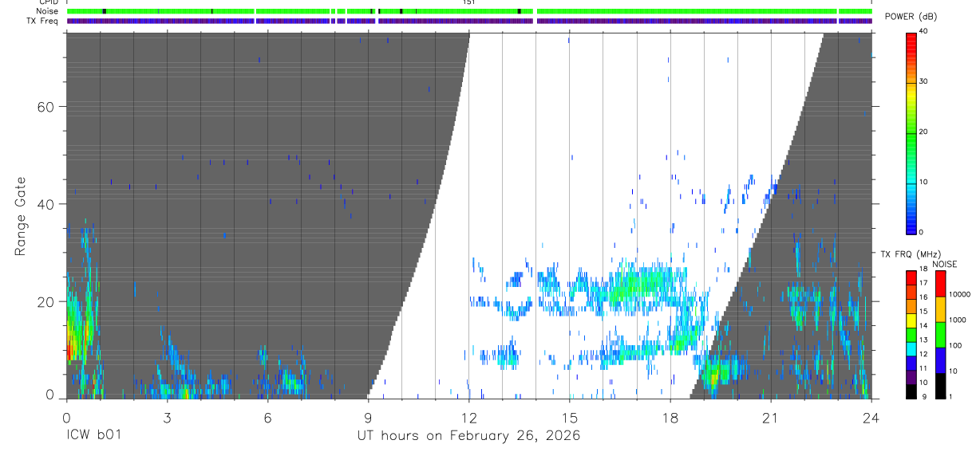
Task: Click the TX FRQ (MHz) color bar
Action: point(911,335)
